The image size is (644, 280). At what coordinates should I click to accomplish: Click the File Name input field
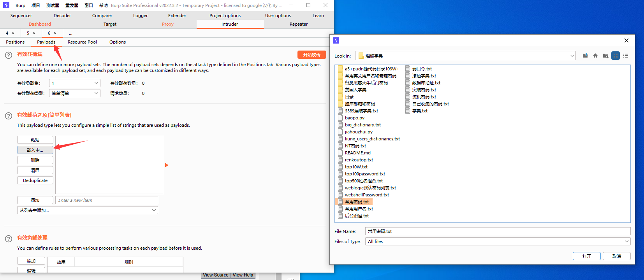[498, 231]
